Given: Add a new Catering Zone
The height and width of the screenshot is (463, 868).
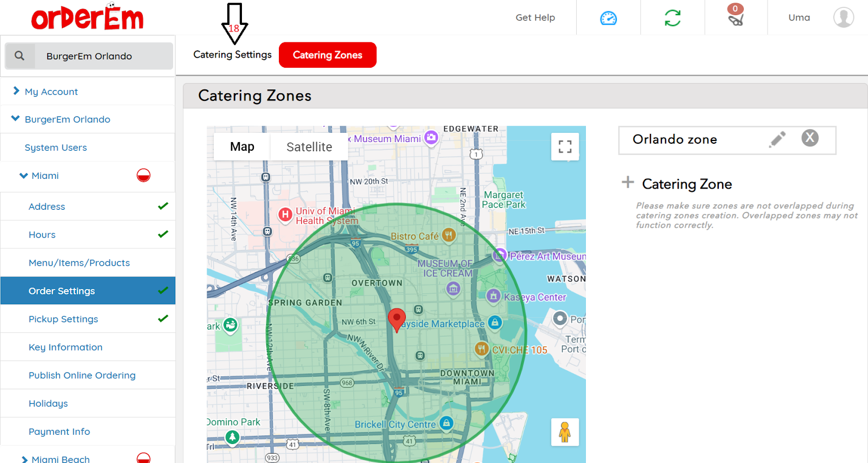Looking at the screenshot, I should point(628,183).
